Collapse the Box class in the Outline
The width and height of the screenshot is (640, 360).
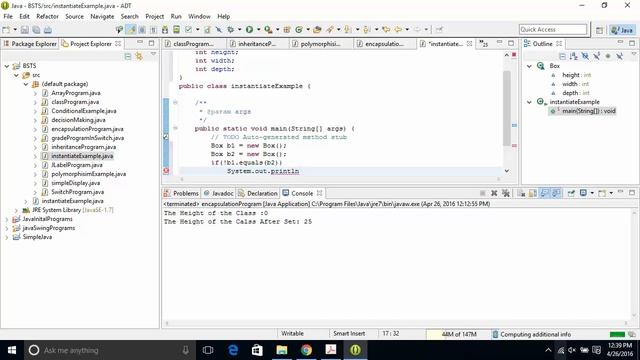529,66
